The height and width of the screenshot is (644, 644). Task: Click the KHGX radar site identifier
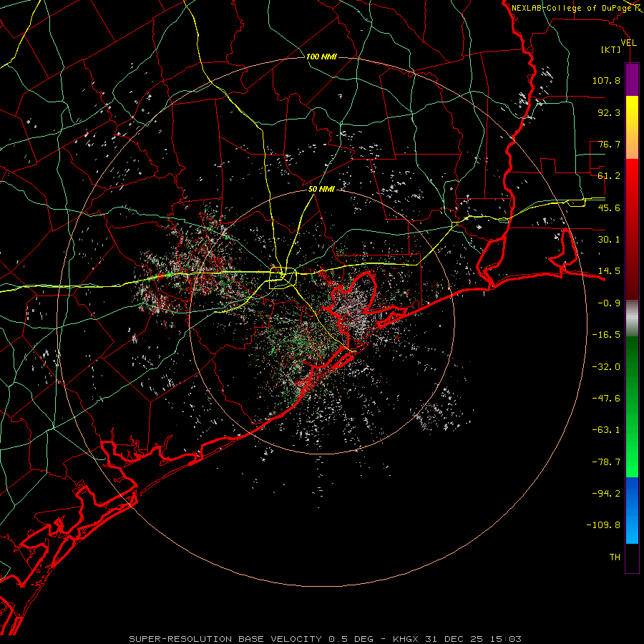click(406, 639)
